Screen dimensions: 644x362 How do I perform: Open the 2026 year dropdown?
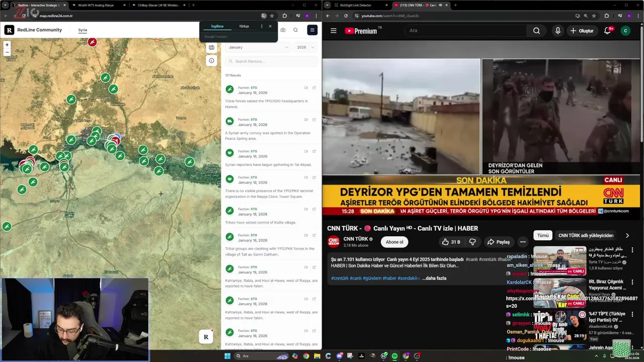point(305,47)
